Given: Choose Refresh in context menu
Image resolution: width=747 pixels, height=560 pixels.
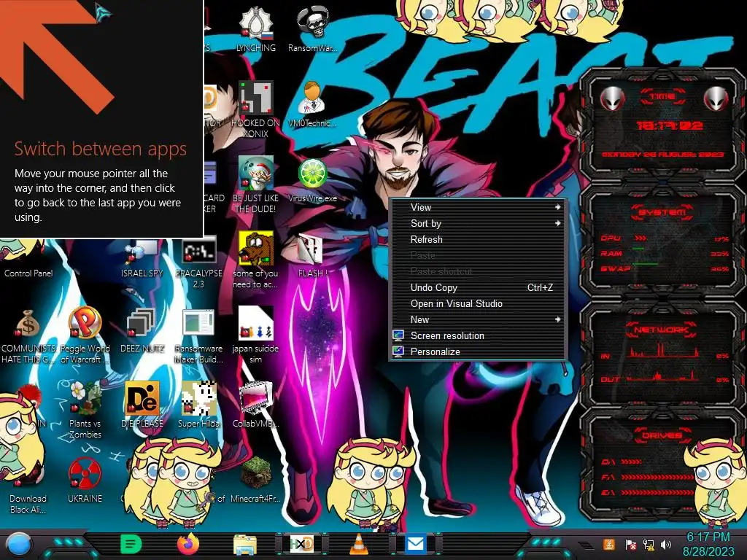Looking at the screenshot, I should click(x=479, y=239).
